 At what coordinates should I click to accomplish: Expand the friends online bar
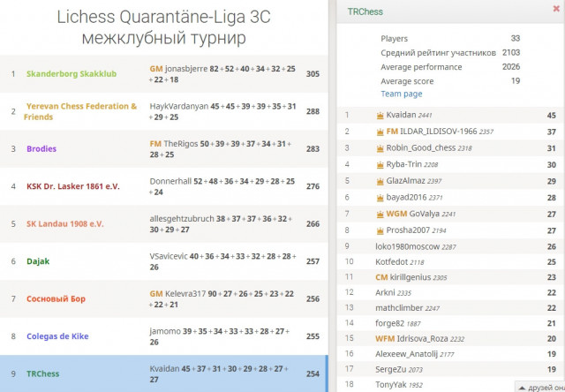[x=539, y=387]
